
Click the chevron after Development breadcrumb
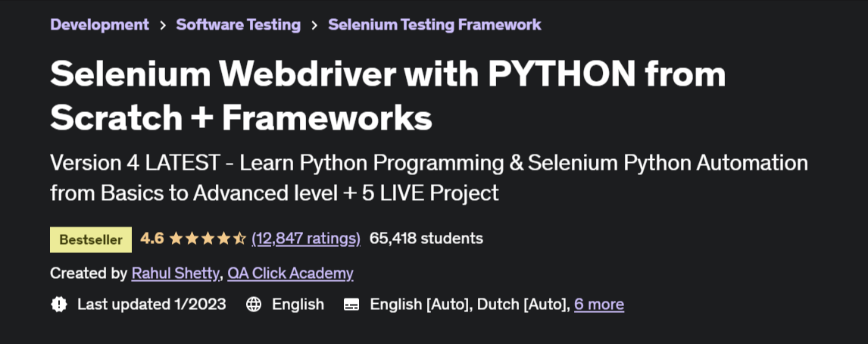(x=163, y=25)
